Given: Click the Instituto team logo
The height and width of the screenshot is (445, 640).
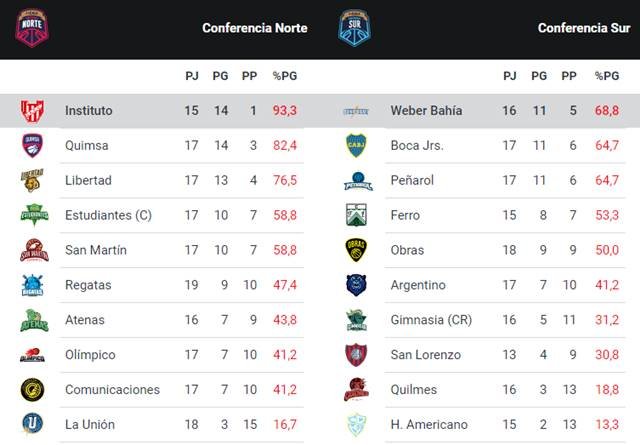Looking at the screenshot, I should (33, 110).
